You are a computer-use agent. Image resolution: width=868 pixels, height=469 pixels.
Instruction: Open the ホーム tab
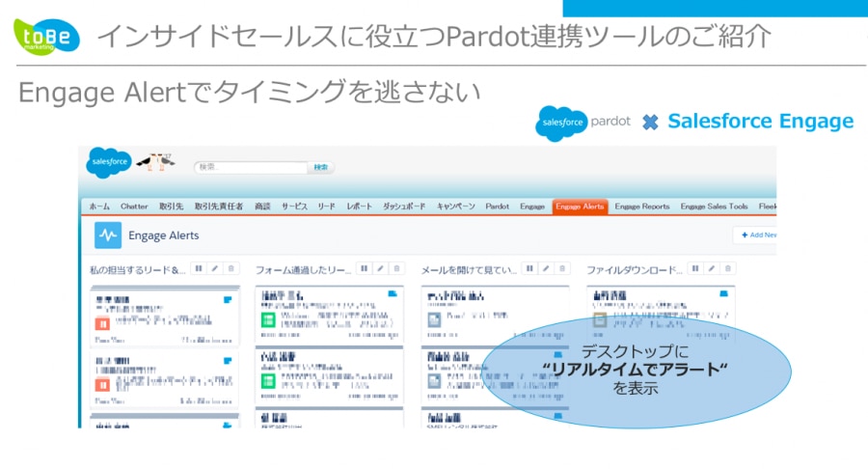[99, 207]
